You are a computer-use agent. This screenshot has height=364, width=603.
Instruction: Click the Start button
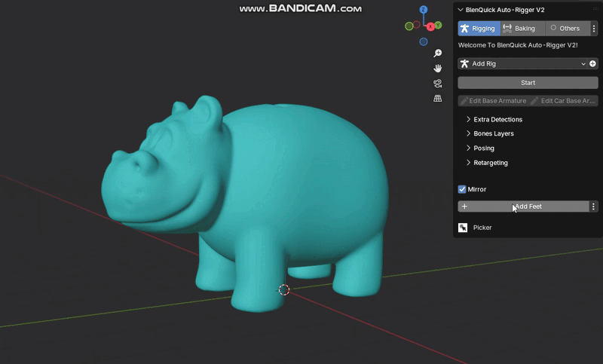point(528,83)
